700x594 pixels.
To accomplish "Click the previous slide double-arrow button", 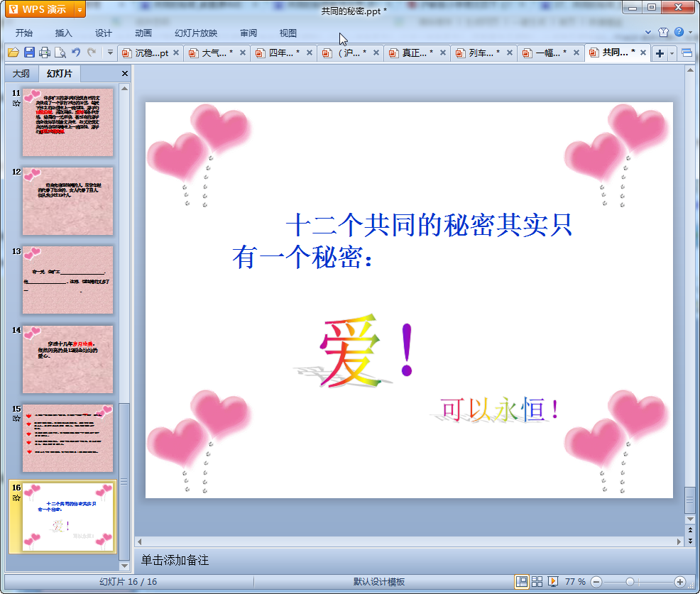I will pos(690,529).
